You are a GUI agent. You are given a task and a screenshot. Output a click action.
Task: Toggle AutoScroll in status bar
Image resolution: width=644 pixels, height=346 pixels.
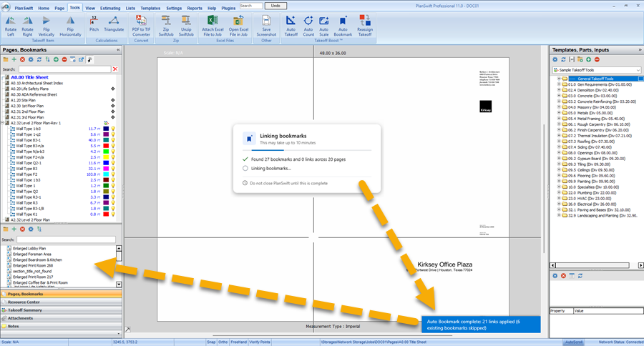574,342
